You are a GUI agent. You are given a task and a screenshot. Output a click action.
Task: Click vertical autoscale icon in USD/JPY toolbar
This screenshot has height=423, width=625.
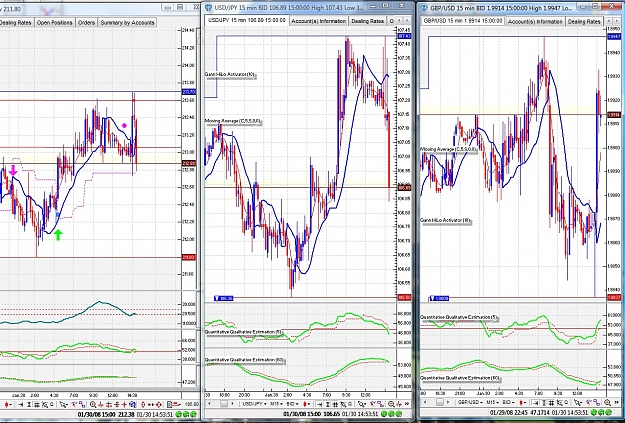328,404
